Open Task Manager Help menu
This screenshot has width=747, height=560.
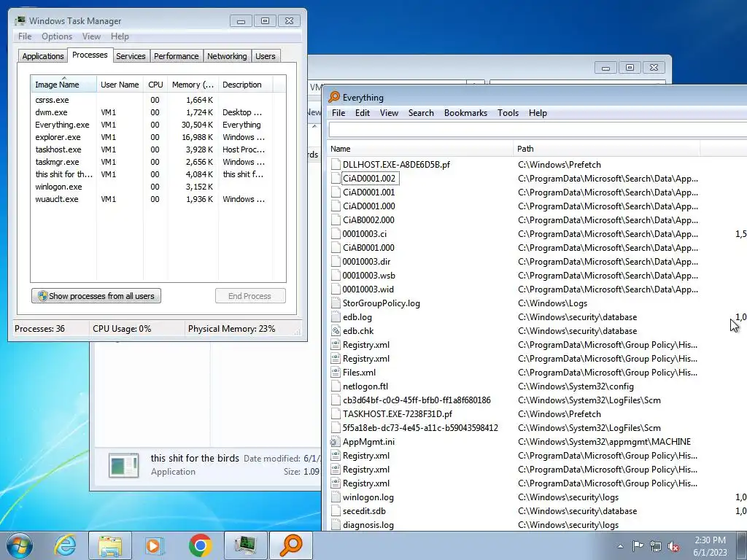click(x=120, y=36)
